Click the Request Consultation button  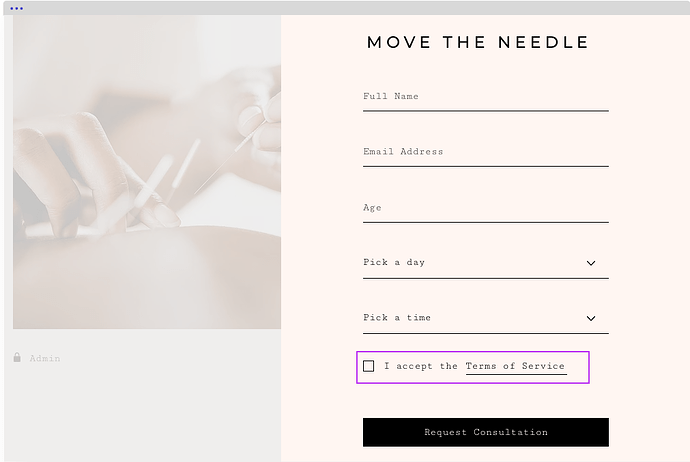486,433
